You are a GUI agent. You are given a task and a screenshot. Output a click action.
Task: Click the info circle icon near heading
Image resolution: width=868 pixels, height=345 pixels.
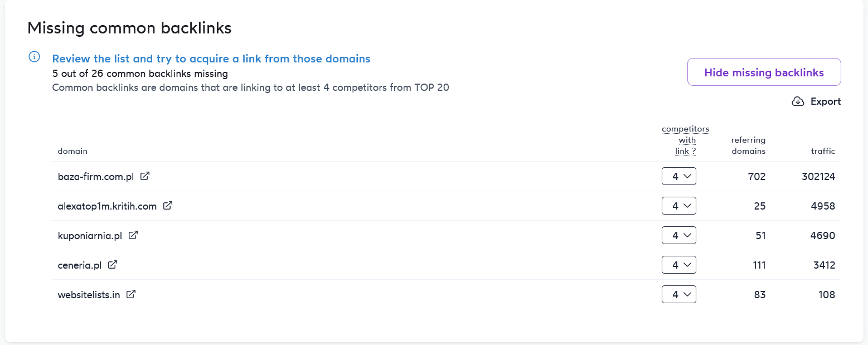[x=35, y=57]
